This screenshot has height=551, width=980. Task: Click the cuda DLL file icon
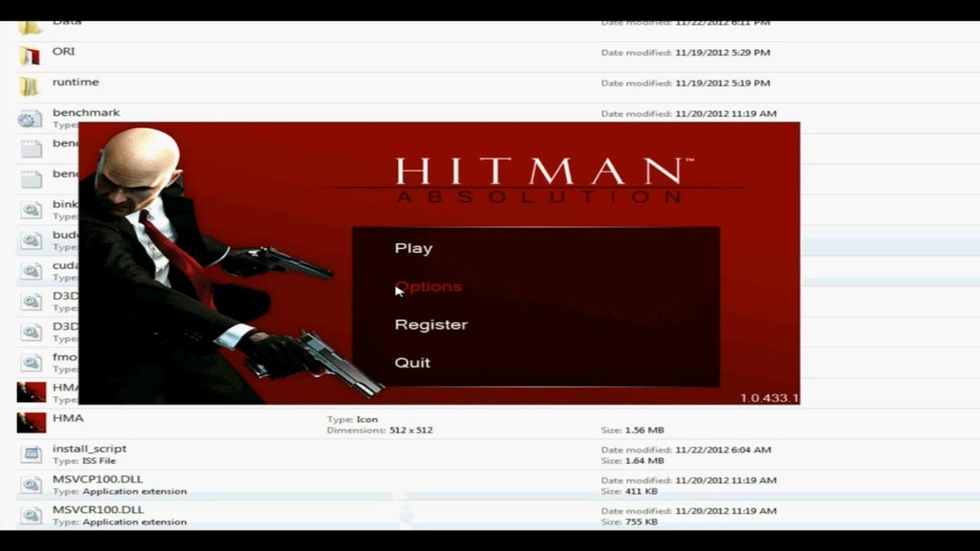[x=31, y=271]
